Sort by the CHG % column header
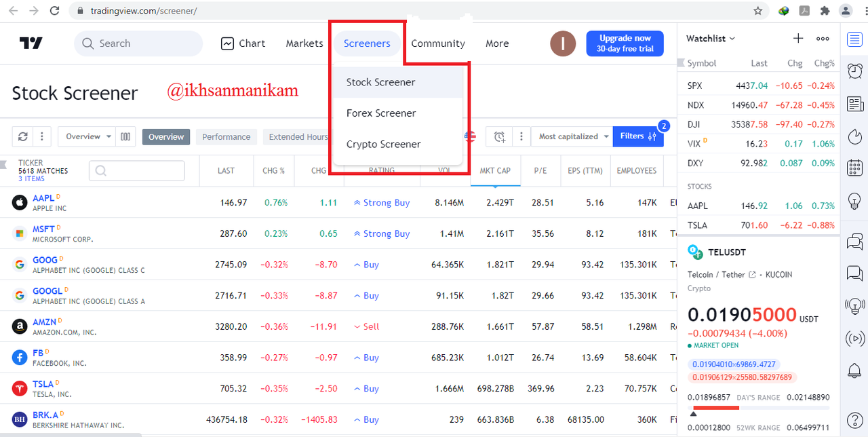 [274, 171]
